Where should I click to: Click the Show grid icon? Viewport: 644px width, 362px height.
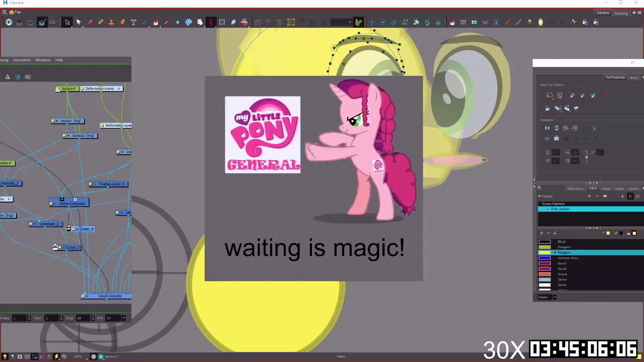463,22
